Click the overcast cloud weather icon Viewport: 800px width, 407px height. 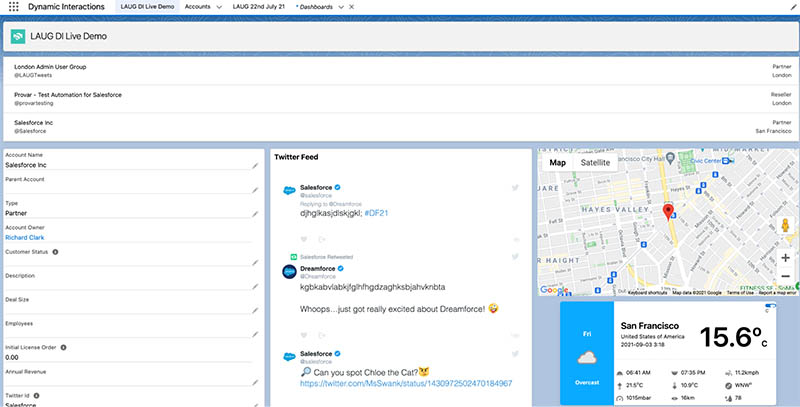587,359
